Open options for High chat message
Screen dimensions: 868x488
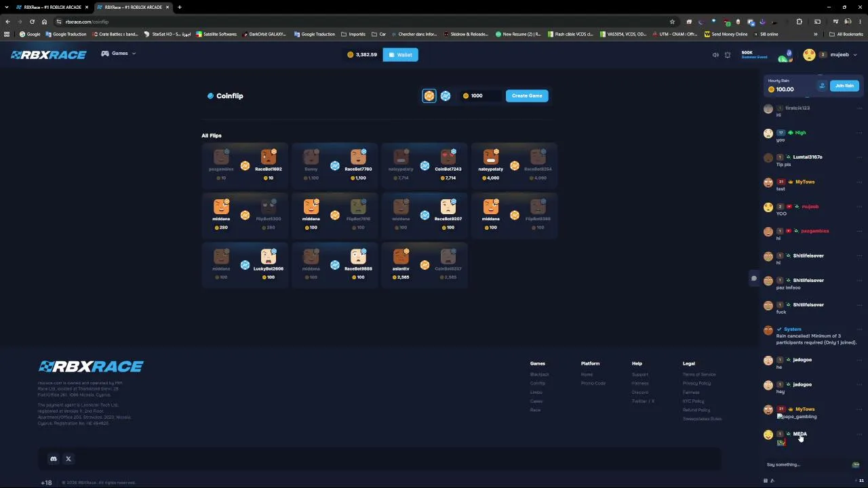tap(860, 133)
